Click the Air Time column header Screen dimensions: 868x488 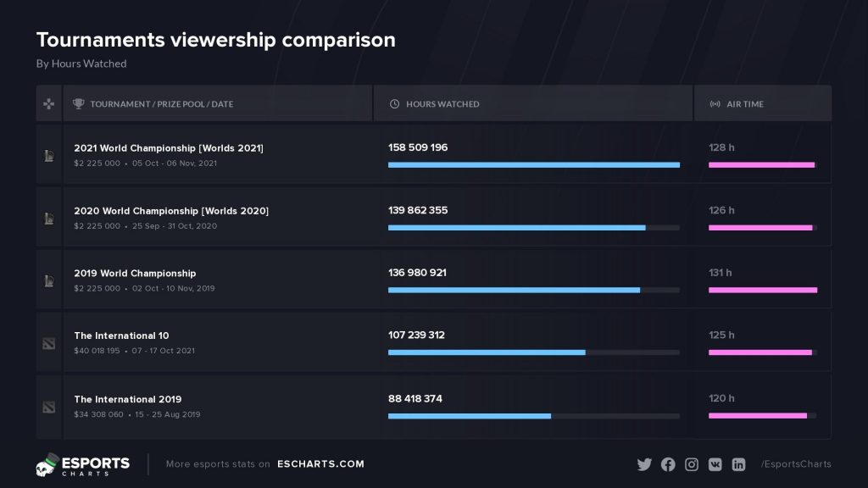coord(744,104)
